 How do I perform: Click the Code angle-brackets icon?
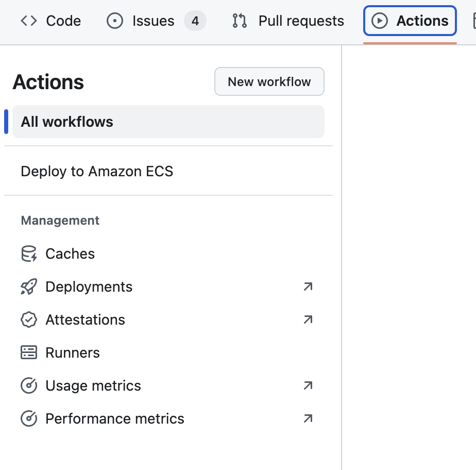[29, 21]
